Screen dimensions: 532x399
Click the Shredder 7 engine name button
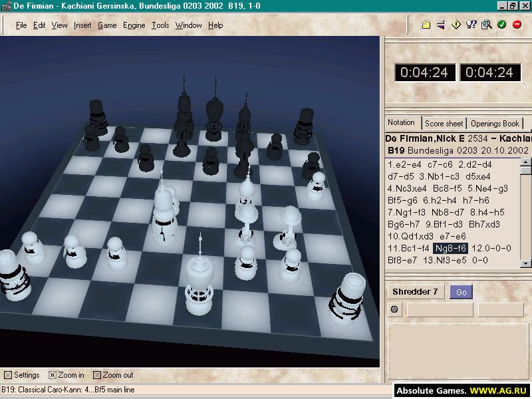tap(415, 292)
